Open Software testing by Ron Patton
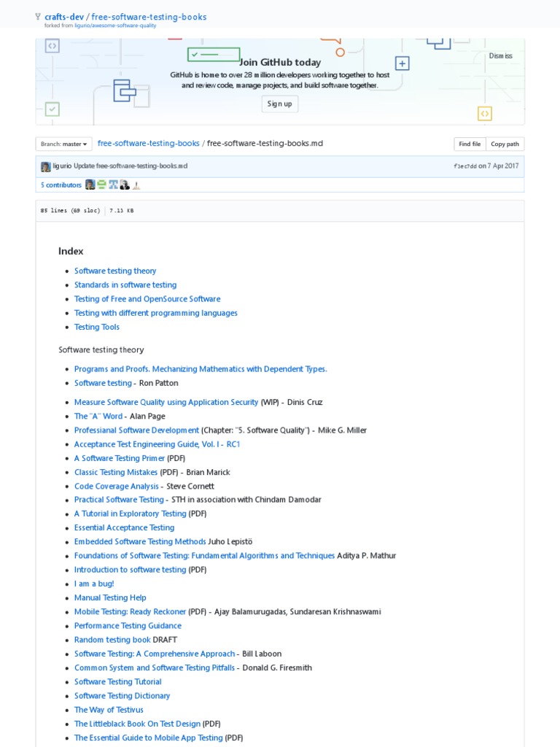The image size is (560, 747). coord(103,383)
